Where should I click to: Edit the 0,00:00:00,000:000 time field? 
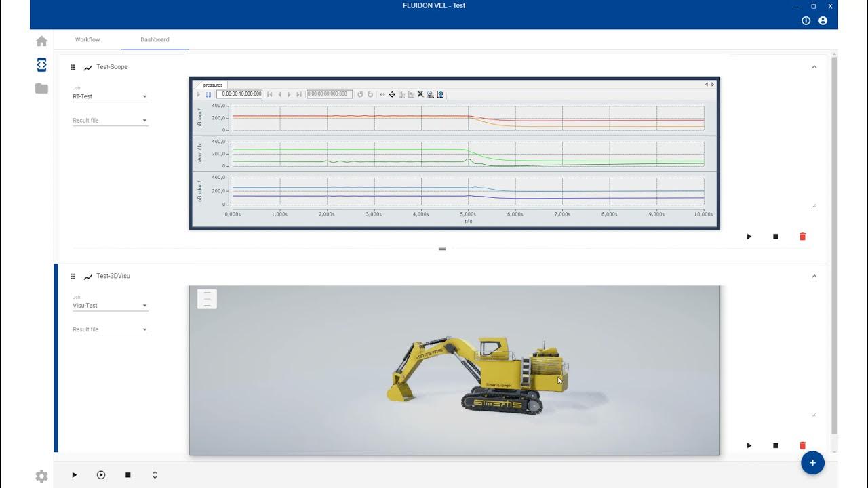[x=330, y=94]
